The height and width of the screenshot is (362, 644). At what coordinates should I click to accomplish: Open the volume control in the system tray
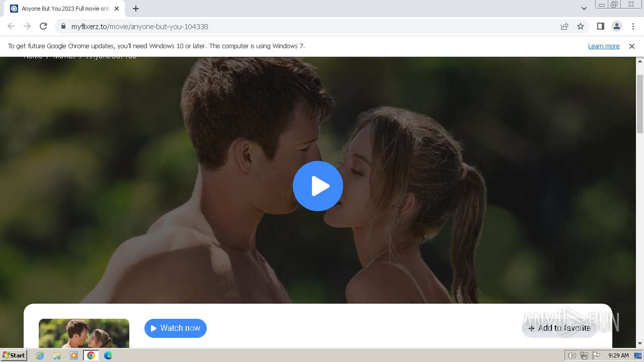pyautogui.click(x=572, y=355)
